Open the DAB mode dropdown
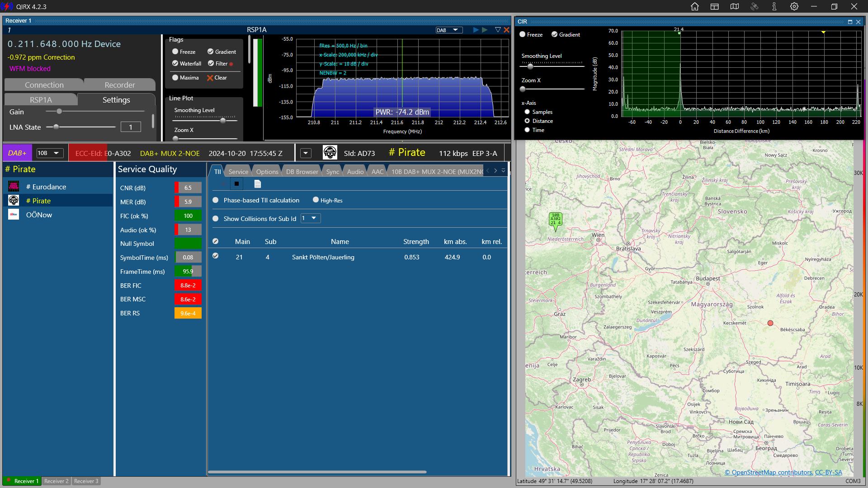Image resolution: width=868 pixels, height=488 pixels. 449,30
